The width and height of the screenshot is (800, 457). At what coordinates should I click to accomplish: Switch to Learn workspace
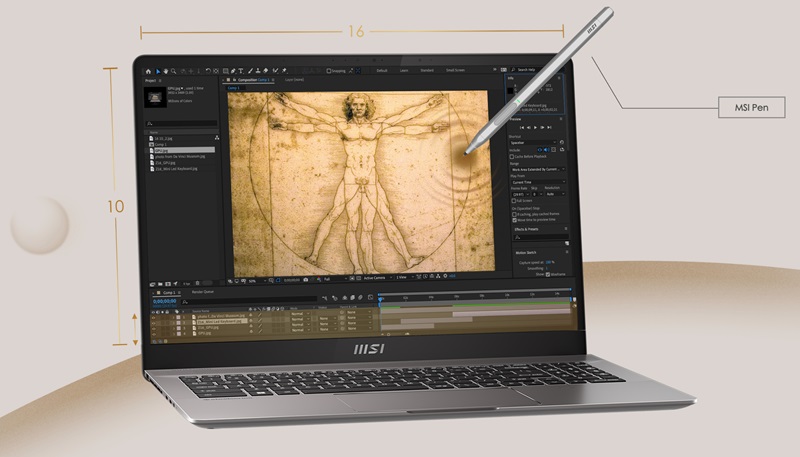pyautogui.click(x=404, y=70)
